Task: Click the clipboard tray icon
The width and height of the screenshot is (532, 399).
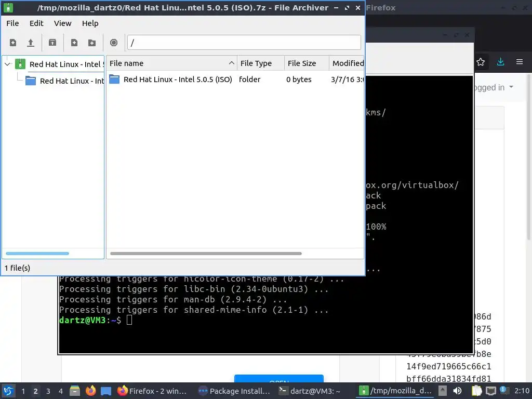Action: coord(477,391)
